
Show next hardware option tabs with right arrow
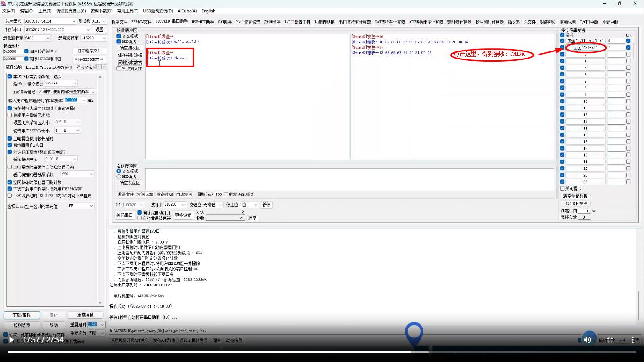coord(105,67)
